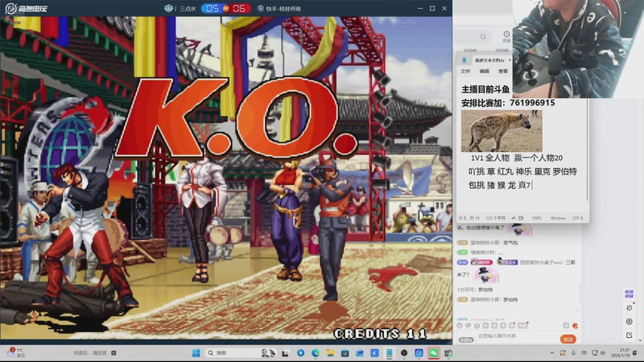
Task: Click the chat message input field
Action: click(x=515, y=336)
